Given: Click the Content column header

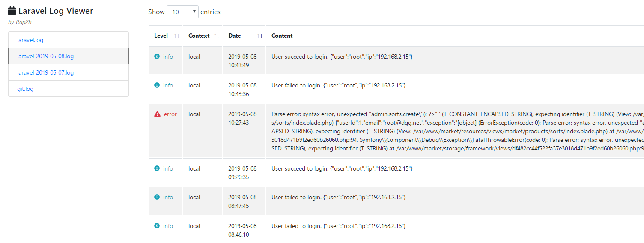Looking at the screenshot, I should [282, 36].
